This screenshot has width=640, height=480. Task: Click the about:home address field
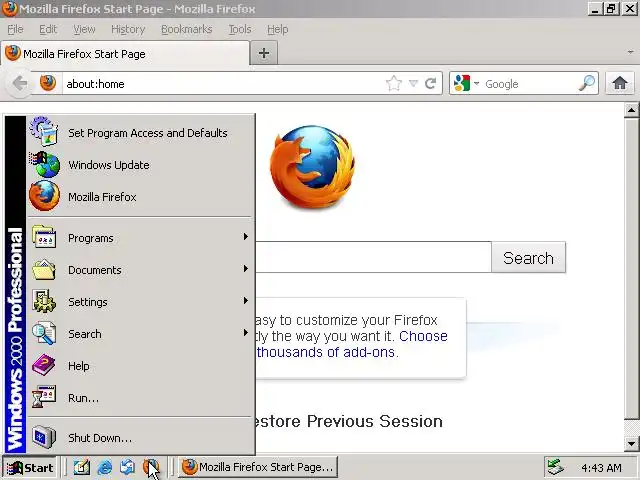pyautogui.click(x=222, y=84)
